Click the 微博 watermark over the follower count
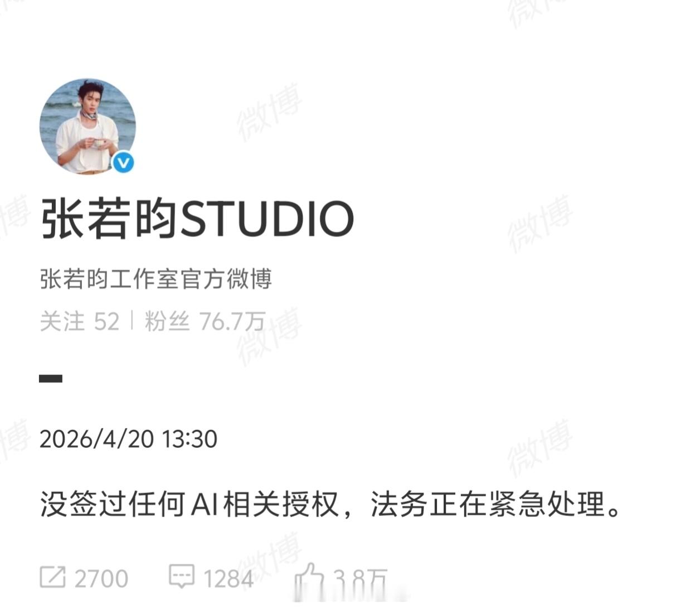The width and height of the screenshot is (700, 609). (270, 336)
